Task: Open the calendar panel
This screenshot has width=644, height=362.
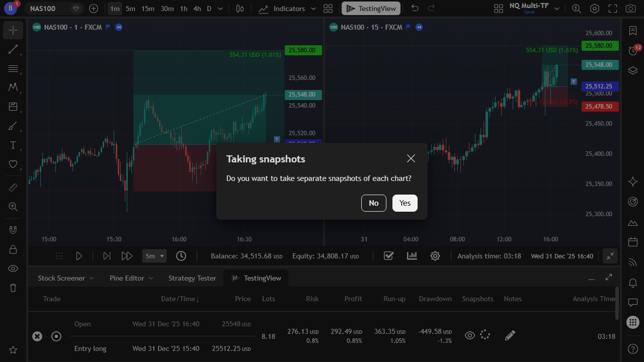Action: pyautogui.click(x=633, y=242)
